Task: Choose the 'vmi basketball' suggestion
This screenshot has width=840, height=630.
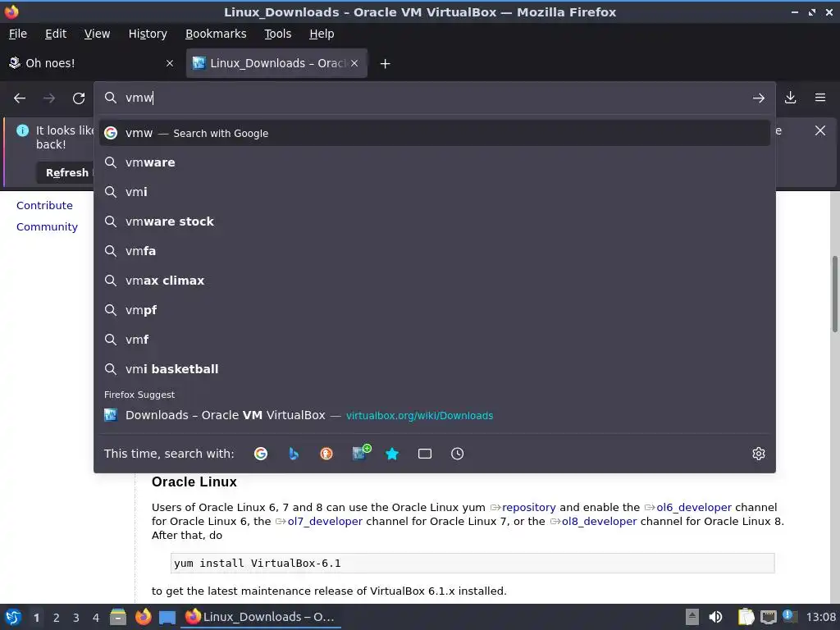Action: coord(435,369)
